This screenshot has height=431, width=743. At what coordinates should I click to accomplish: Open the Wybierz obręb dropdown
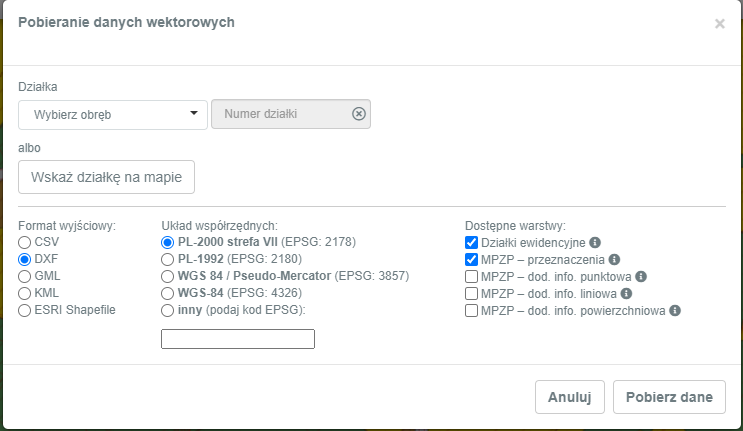(113, 115)
